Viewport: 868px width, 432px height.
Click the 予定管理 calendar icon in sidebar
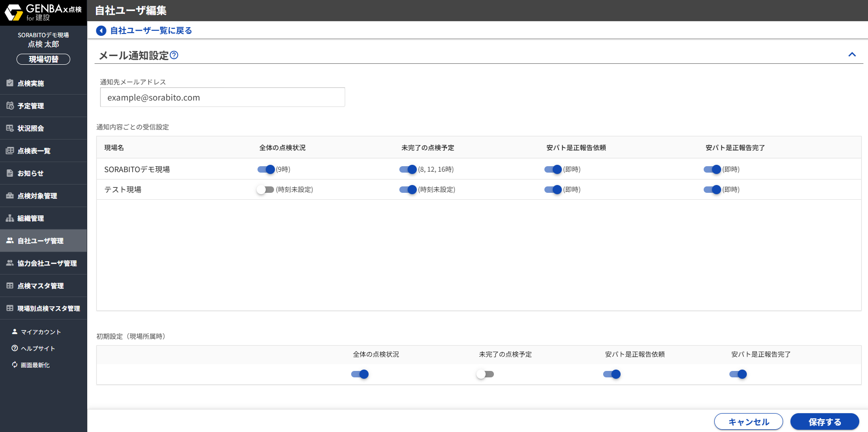click(x=10, y=106)
